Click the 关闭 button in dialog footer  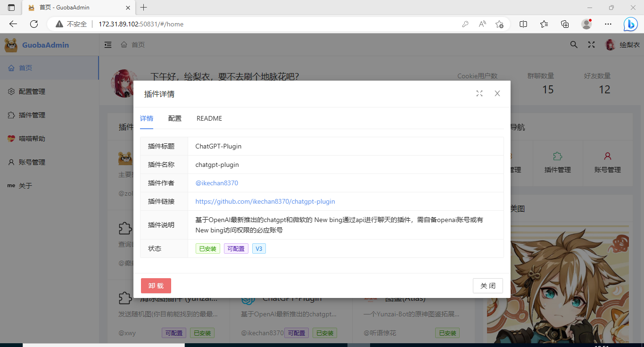click(x=487, y=286)
